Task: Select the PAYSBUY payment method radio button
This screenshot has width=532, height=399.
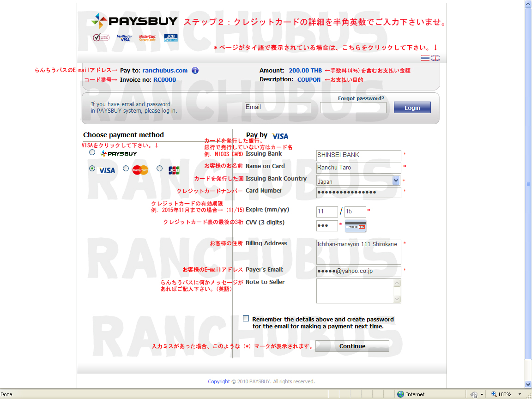Action: click(92, 152)
